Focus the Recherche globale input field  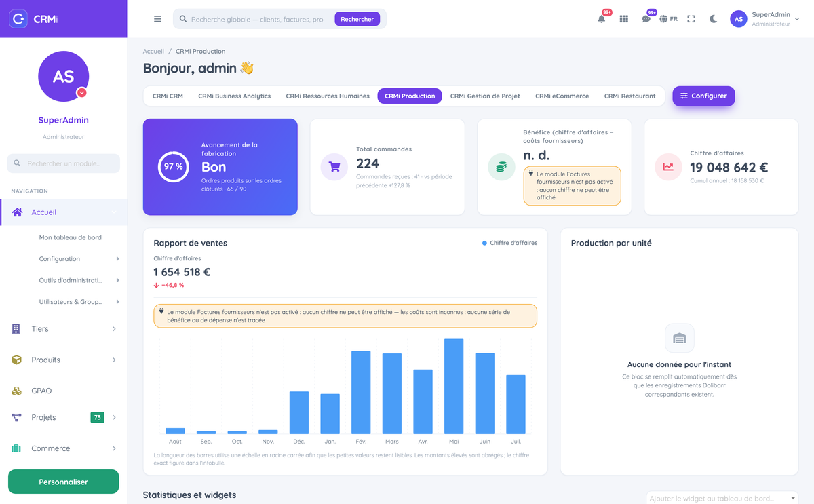(256, 20)
